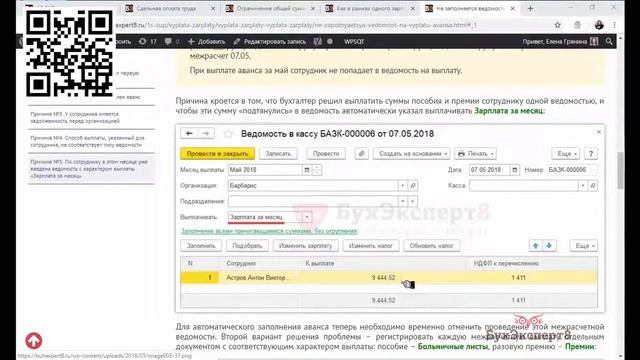Go to sidebar item Причина №5
Viewport: 640px width, 360px height.
pos(89,169)
